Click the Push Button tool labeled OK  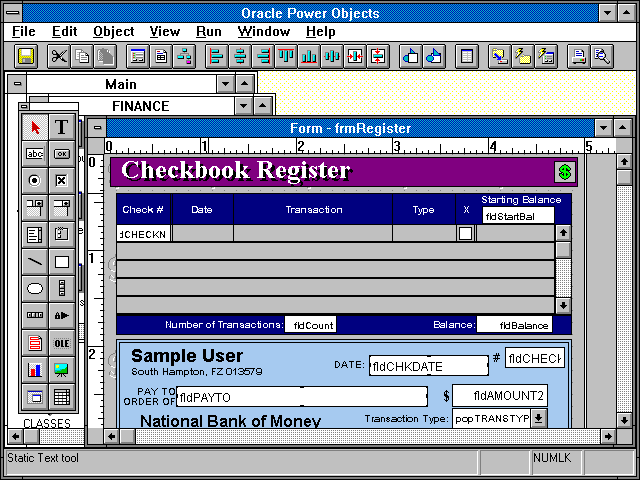click(x=61, y=154)
